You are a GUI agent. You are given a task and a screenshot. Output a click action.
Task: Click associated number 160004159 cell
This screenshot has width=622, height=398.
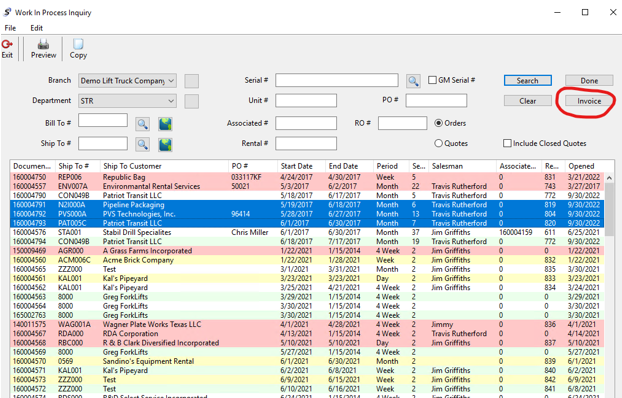point(516,232)
